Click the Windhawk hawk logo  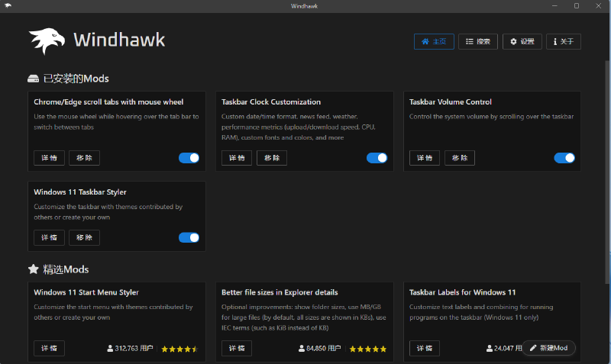coord(47,41)
